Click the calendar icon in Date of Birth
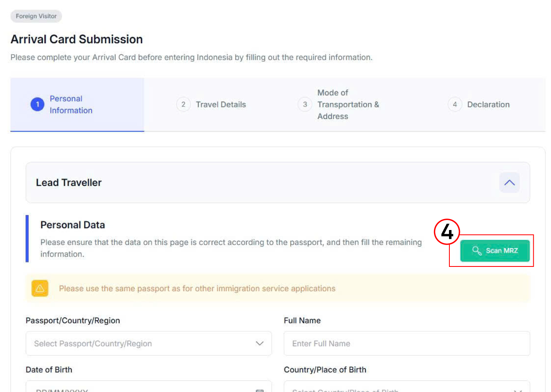 [x=260, y=390]
